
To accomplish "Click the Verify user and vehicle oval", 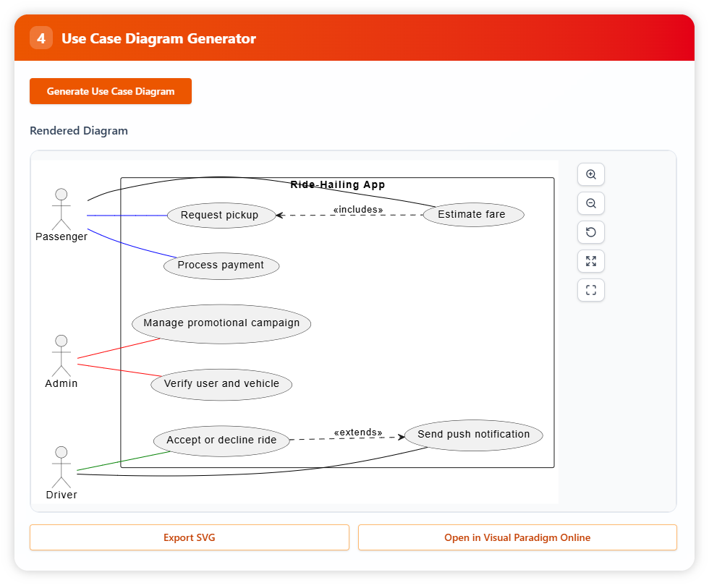I will (x=221, y=384).
